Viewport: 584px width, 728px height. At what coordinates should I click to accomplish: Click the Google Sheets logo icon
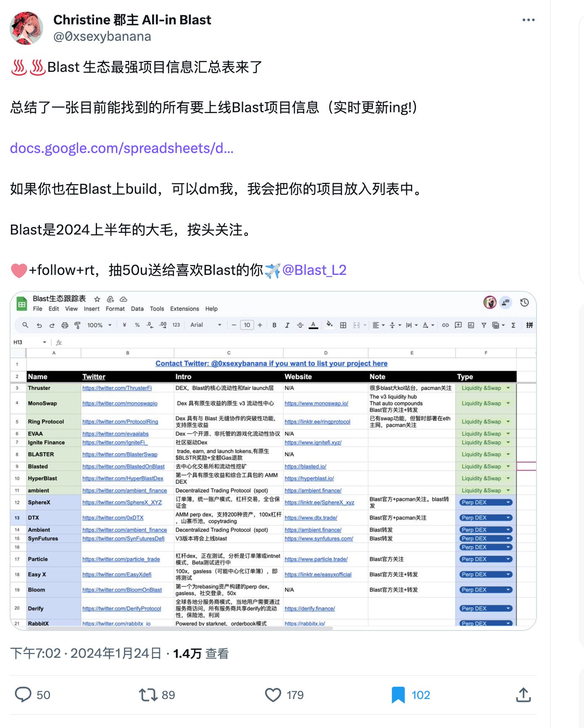pyautogui.click(x=21, y=304)
